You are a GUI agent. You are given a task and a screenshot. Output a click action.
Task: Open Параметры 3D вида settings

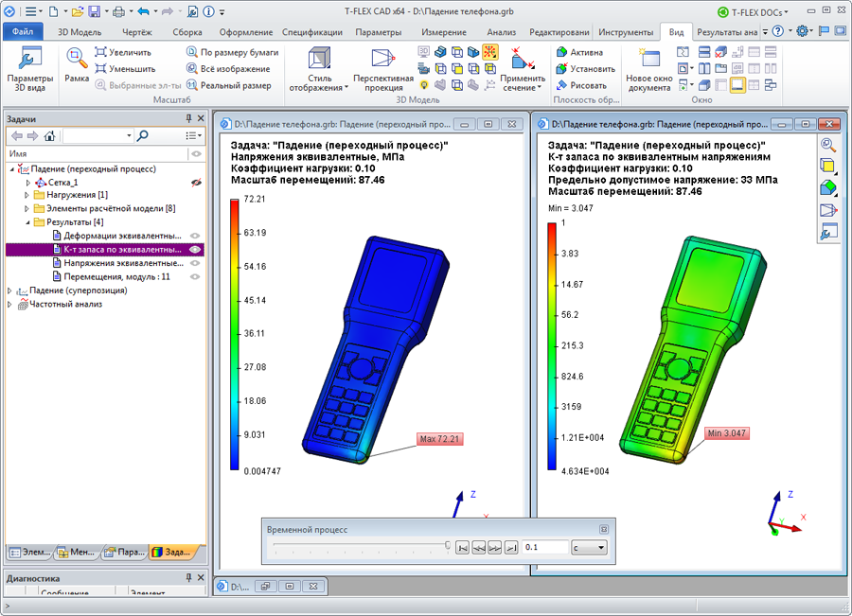point(30,61)
